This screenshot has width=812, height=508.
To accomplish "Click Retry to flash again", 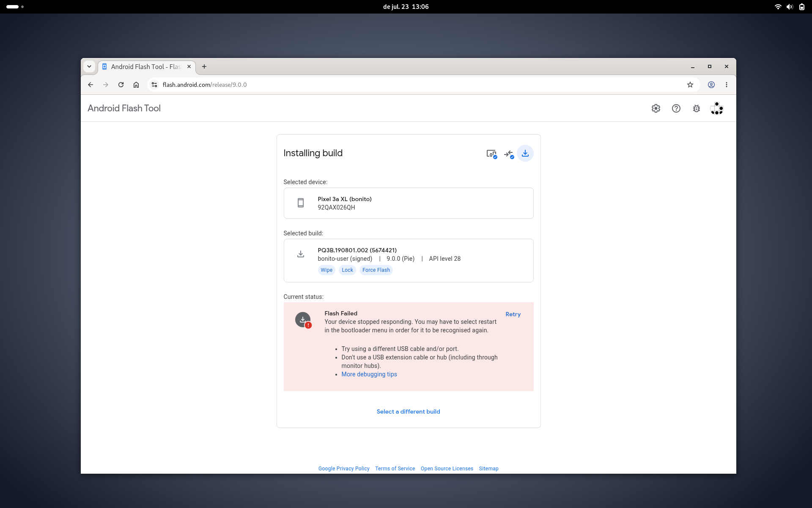I will click(513, 314).
